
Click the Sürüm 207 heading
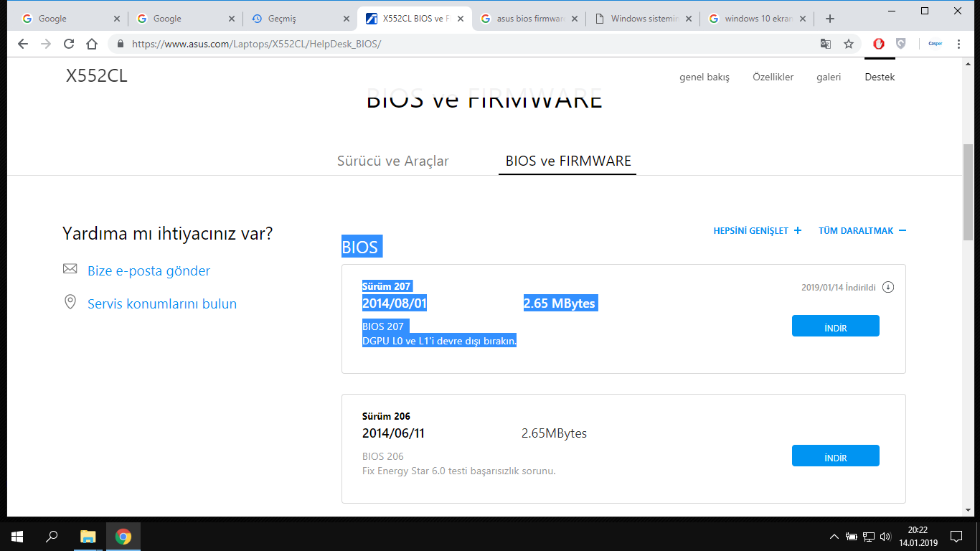coord(387,286)
